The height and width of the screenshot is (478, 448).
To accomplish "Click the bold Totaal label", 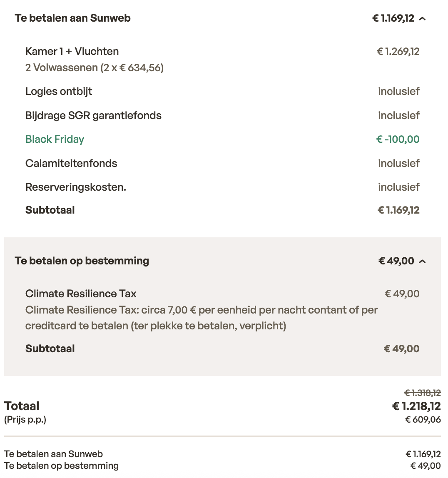I will (x=22, y=406).
